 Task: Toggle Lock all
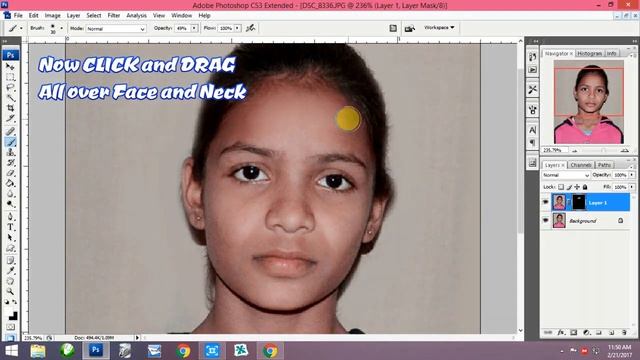tap(585, 187)
